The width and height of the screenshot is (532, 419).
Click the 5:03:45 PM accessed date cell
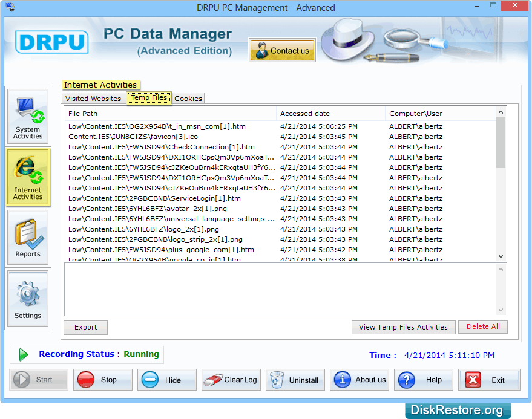(319, 137)
